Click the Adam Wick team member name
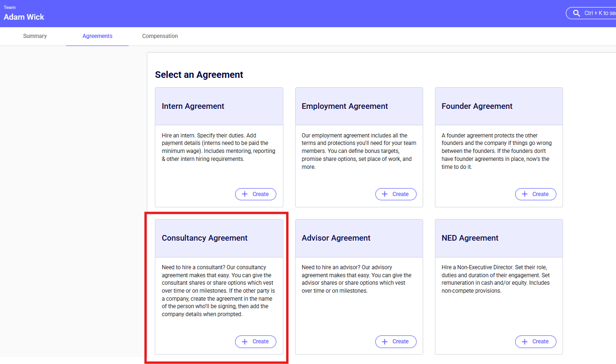Viewport: 616px width, 364px height. click(24, 17)
